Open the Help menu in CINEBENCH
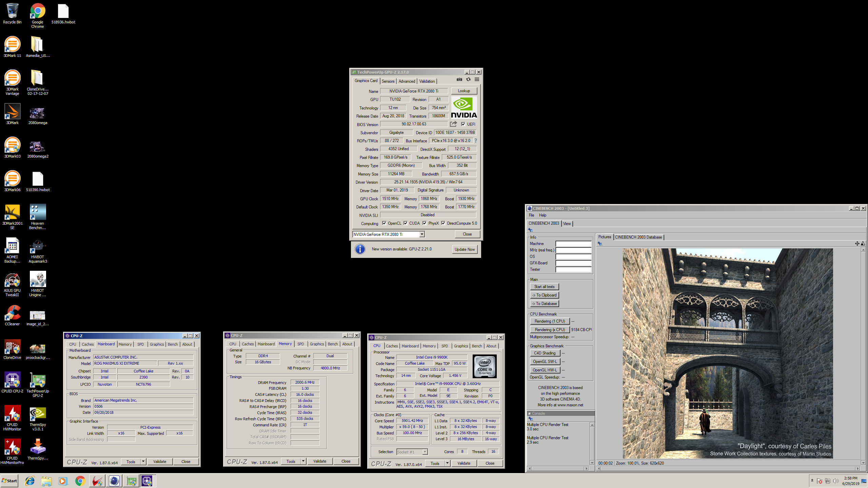Image resolution: width=868 pixels, height=488 pixels. tap(542, 215)
